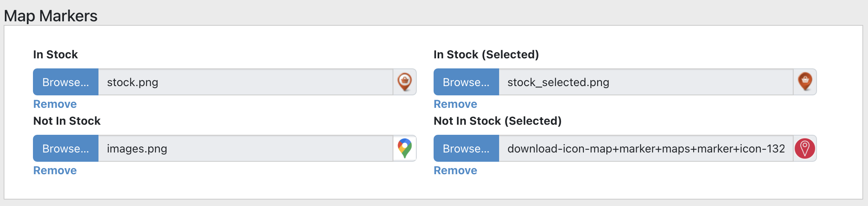The image size is (868, 206).
Task: Click the In Stock basket marker preview icon
Action: (x=405, y=82)
